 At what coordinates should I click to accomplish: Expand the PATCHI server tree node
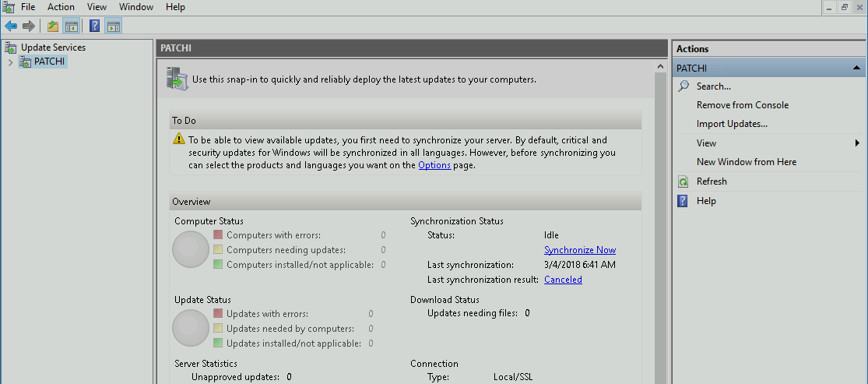(10, 62)
